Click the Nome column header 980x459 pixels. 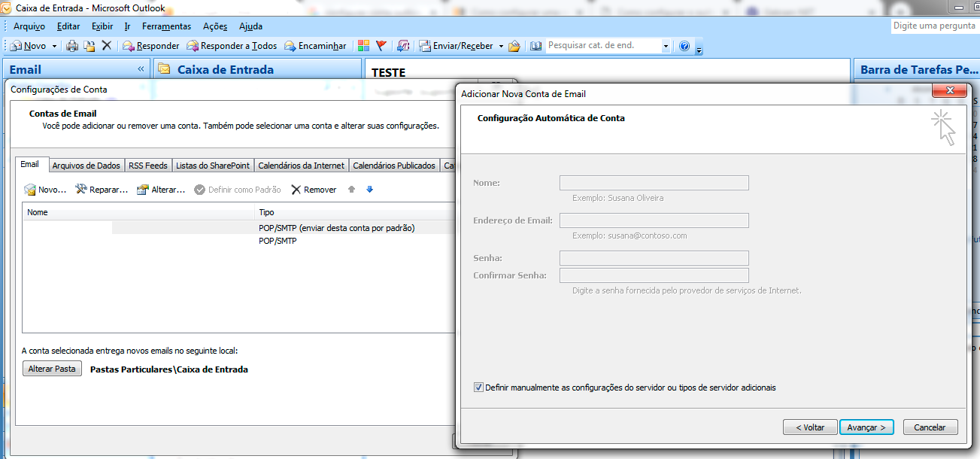click(138, 212)
